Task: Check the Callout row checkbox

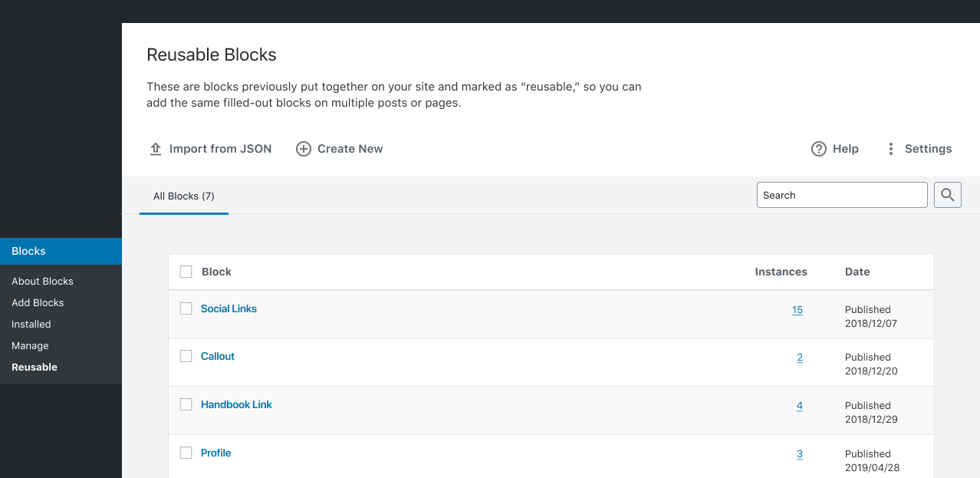Action: 186,356
